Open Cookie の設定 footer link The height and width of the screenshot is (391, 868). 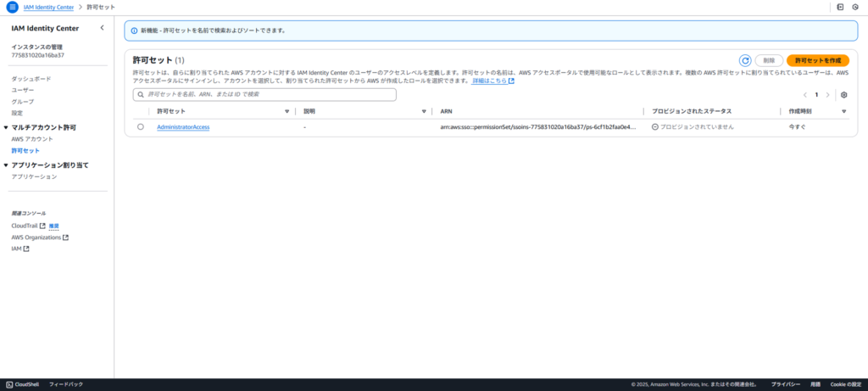pos(846,384)
